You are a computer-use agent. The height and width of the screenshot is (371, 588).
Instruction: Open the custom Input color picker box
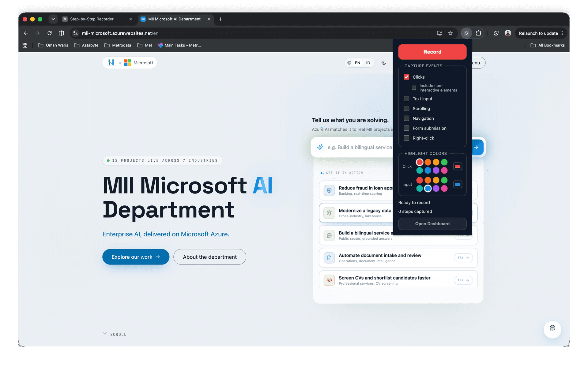458,184
